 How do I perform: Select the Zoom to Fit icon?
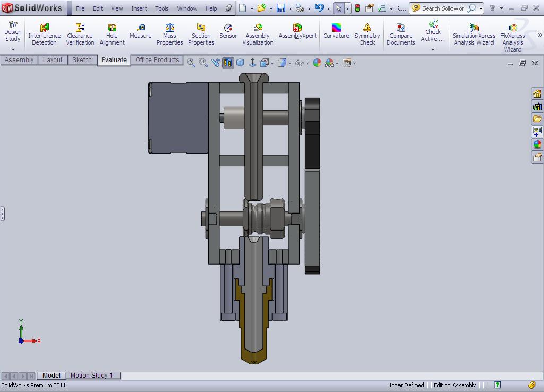point(190,63)
